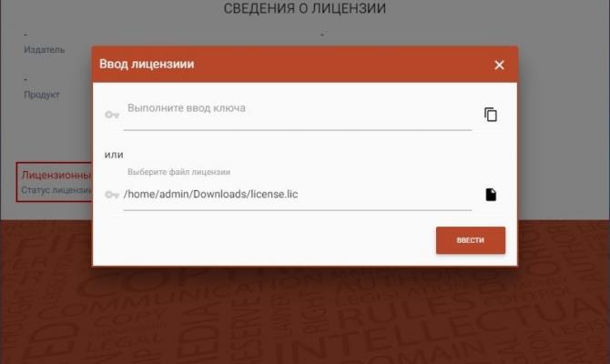Close the Ввод лицензиии dialog
This screenshot has height=364, width=610.
(x=499, y=65)
